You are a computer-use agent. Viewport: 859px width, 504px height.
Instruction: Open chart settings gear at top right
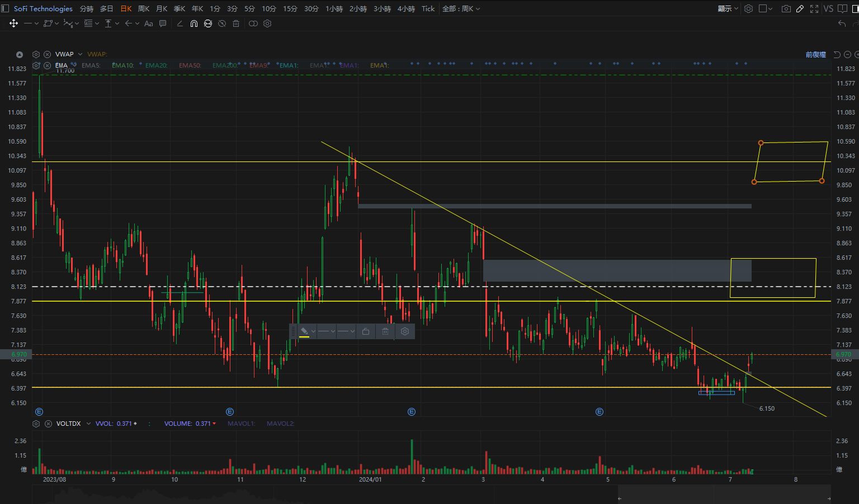coord(748,8)
